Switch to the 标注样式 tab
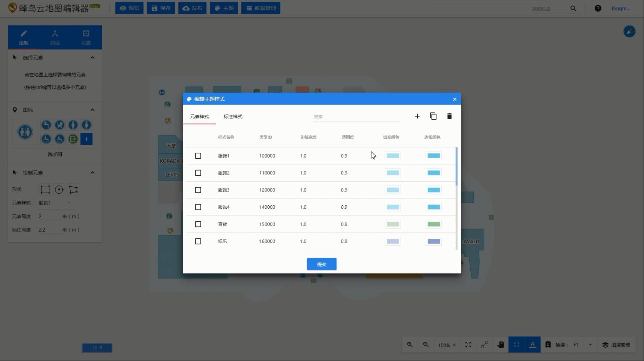The height and width of the screenshot is (361, 644). [x=233, y=117]
